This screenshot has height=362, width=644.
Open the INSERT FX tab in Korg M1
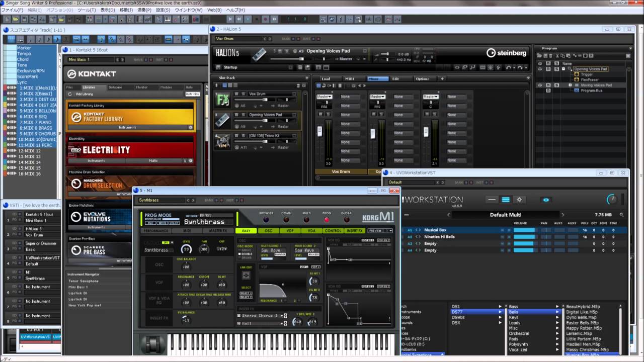coord(354,231)
